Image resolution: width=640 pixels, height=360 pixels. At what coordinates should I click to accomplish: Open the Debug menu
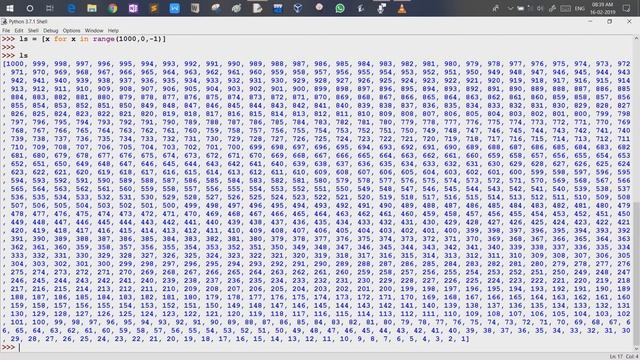[x=51, y=31]
